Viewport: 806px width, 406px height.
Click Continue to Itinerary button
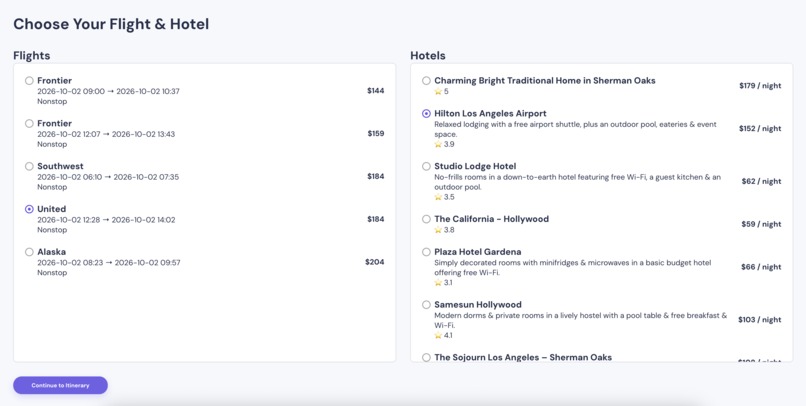(61, 385)
